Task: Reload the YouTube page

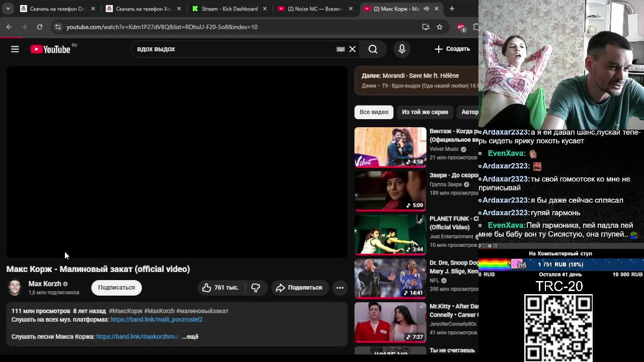Action: tap(40, 27)
